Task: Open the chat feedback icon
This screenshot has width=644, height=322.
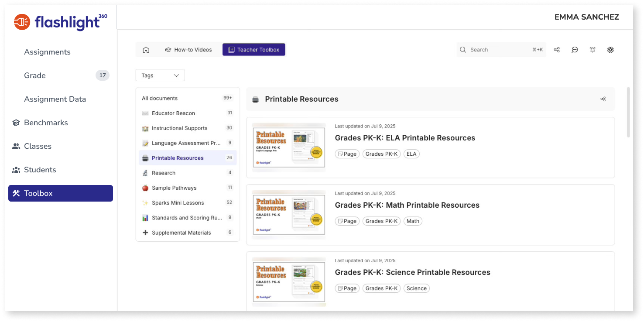Action: tap(575, 50)
